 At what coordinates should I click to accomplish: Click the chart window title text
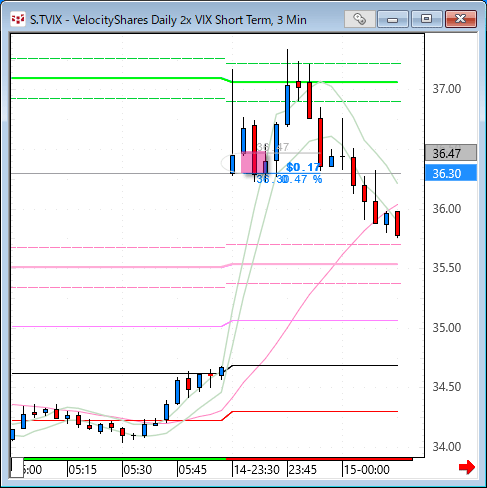[x=168, y=20]
